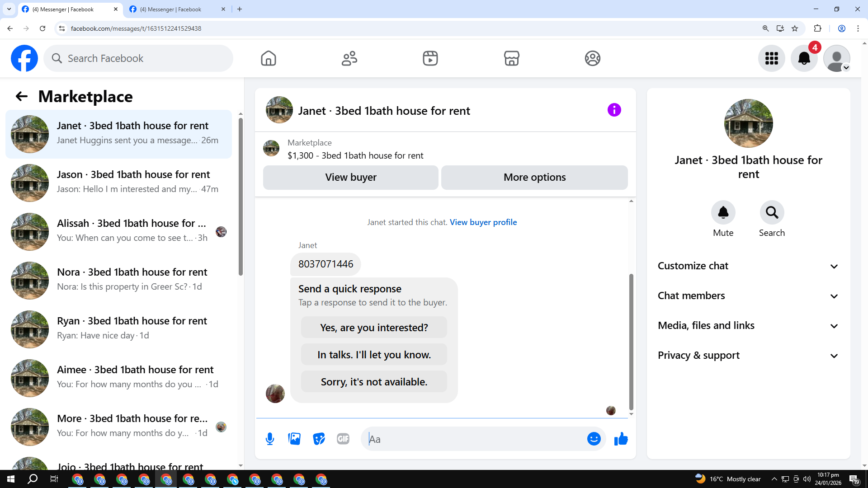
Task: Expand Chat members section
Action: [x=748, y=296]
